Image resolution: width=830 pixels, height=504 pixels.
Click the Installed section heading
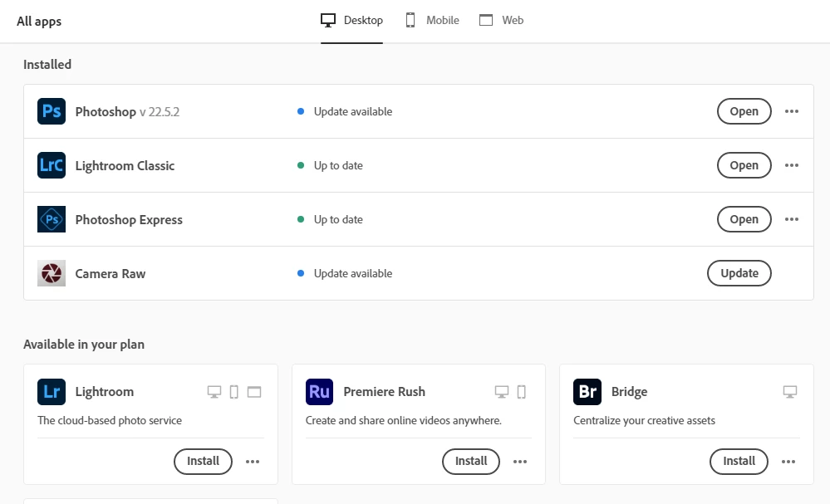47,65
